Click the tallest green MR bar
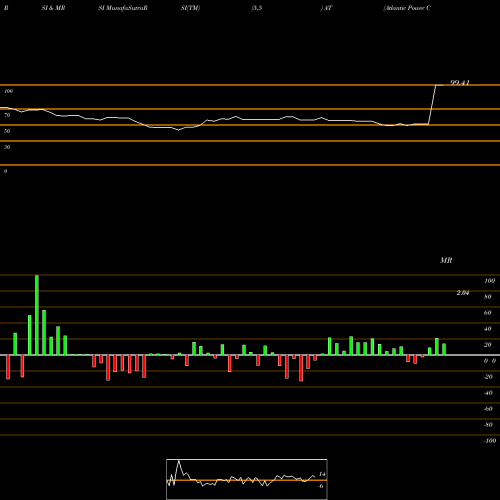Image resolution: width=500 pixels, height=500 pixels. (x=37, y=315)
